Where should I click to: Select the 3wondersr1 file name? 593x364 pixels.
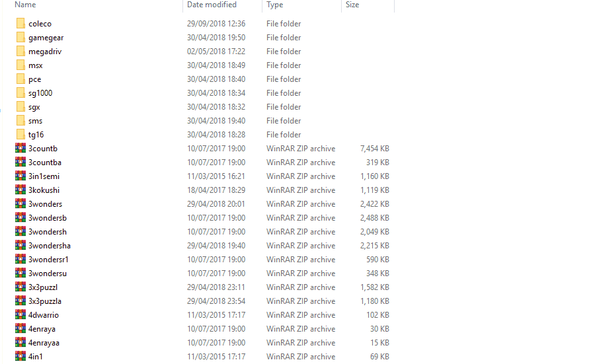[48, 260]
